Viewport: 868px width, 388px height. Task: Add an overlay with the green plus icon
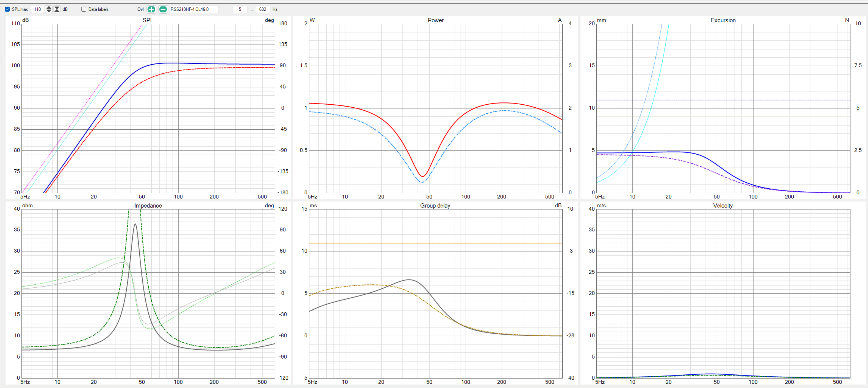[151, 9]
